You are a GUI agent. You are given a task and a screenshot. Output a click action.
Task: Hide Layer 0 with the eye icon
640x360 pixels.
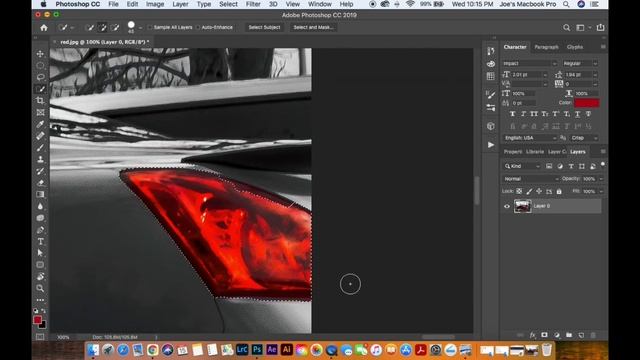(507, 206)
